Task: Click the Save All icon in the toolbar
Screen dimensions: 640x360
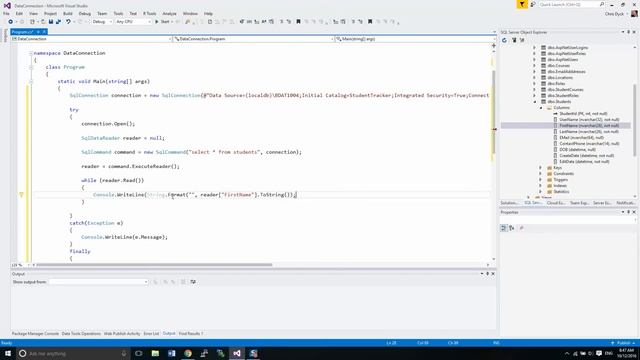Action: tap(58, 22)
